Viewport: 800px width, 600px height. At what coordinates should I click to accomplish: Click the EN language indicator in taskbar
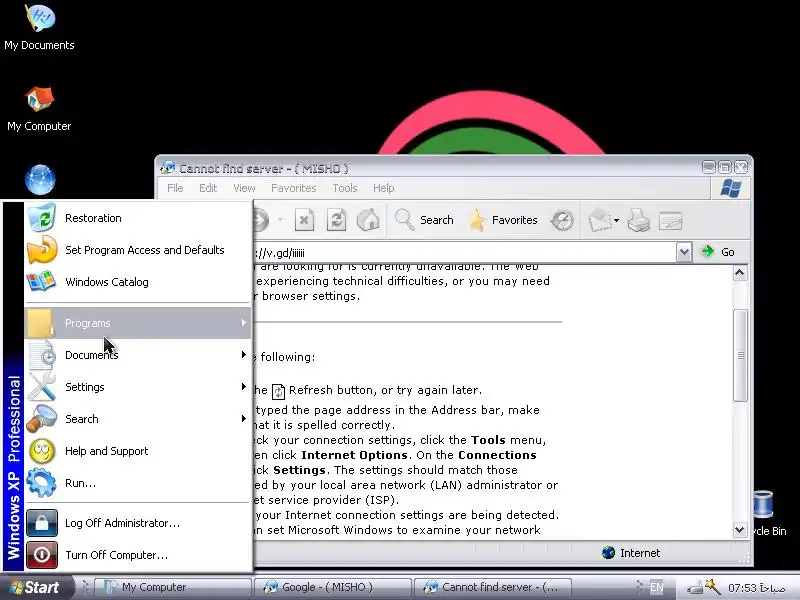coord(656,587)
